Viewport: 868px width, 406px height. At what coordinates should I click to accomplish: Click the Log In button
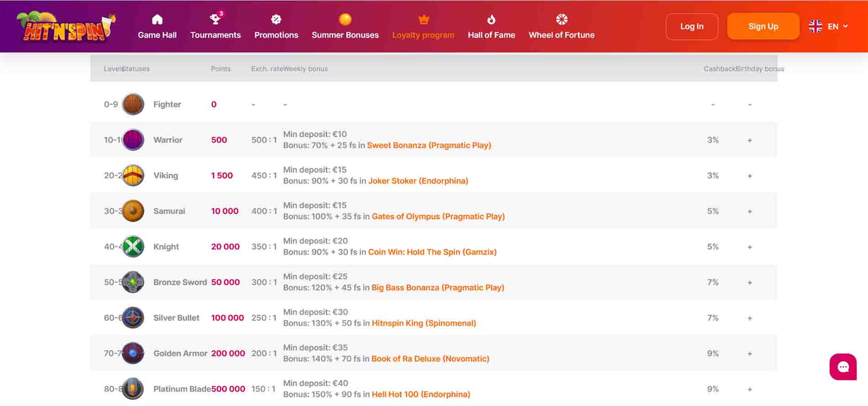click(x=692, y=27)
